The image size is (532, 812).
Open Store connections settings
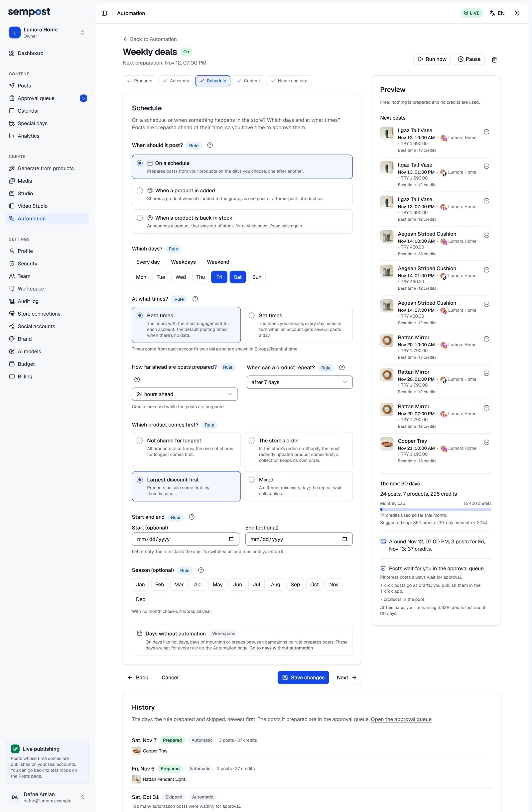47,314
